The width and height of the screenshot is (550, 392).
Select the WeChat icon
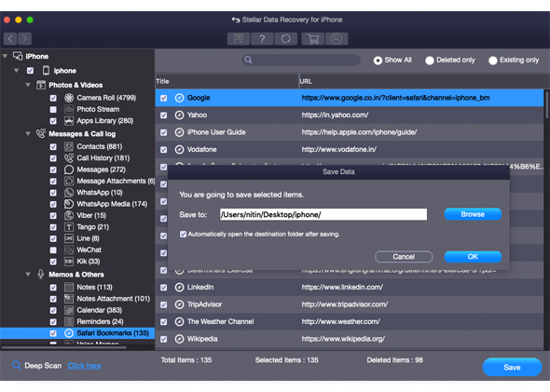coord(69,250)
